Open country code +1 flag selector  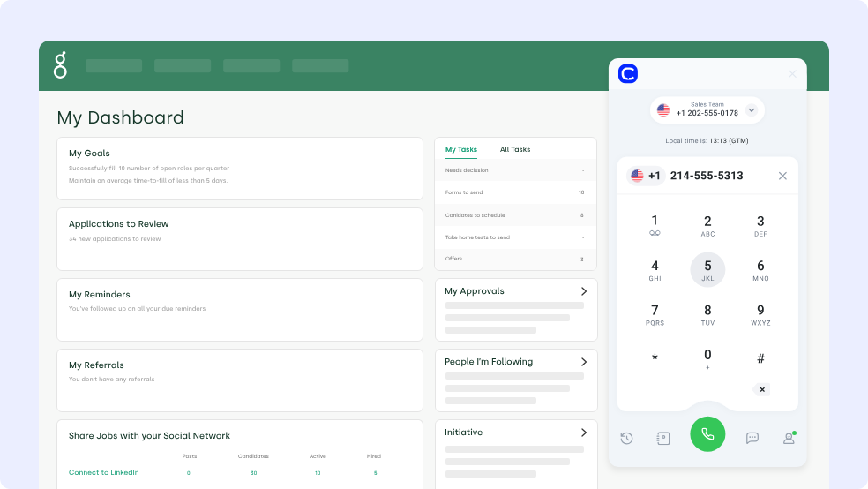coord(645,176)
